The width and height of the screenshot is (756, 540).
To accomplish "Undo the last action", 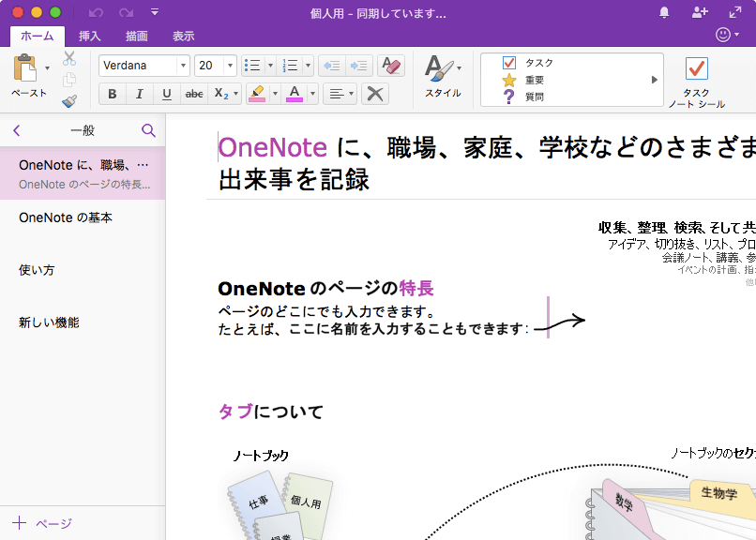I will pyautogui.click(x=96, y=12).
